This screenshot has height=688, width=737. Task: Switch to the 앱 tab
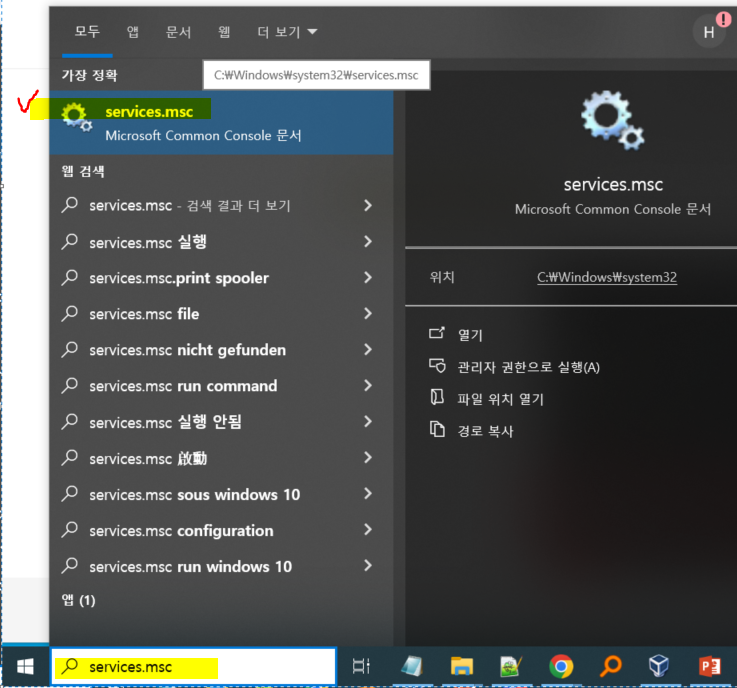click(x=133, y=32)
